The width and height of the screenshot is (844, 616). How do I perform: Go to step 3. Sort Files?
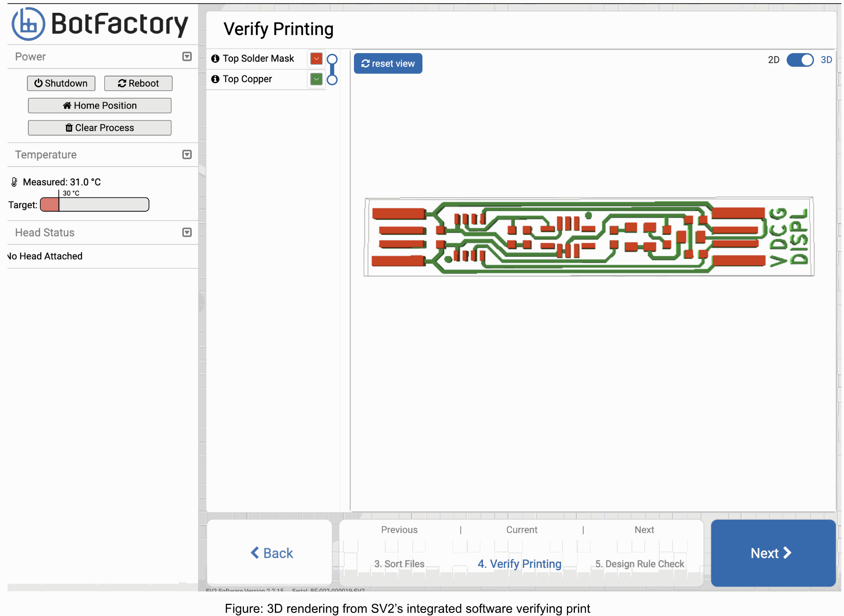point(399,564)
